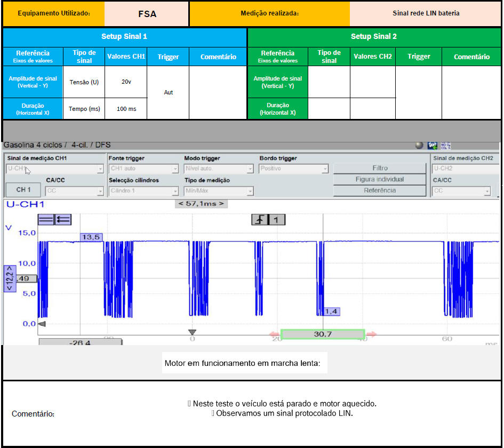Click the gray status sphere icon

[419, 146]
